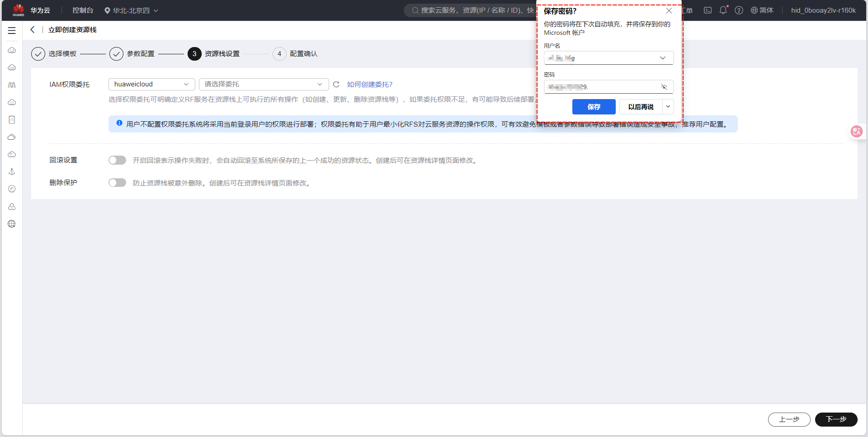Click the info icon in blue notice
The width and height of the screenshot is (868, 437).
pyautogui.click(x=119, y=123)
